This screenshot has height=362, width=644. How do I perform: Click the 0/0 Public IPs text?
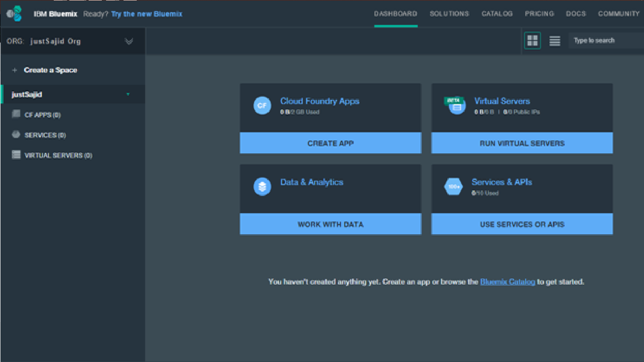pyautogui.click(x=521, y=112)
